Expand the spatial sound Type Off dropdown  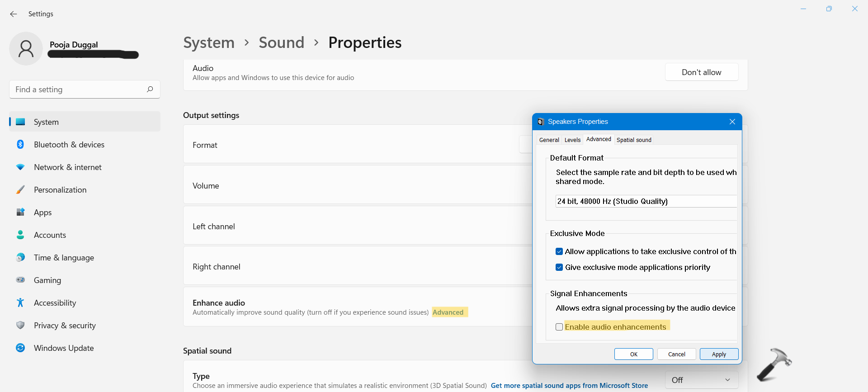701,380
